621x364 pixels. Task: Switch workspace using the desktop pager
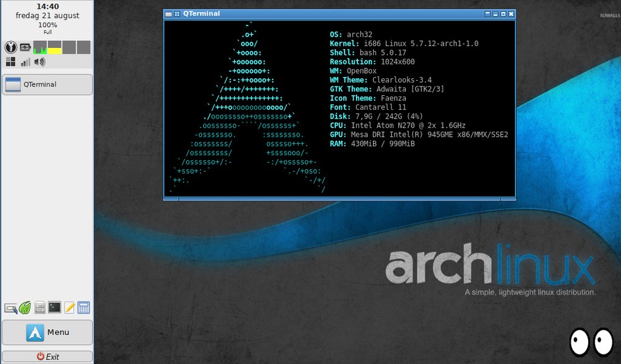11,61
